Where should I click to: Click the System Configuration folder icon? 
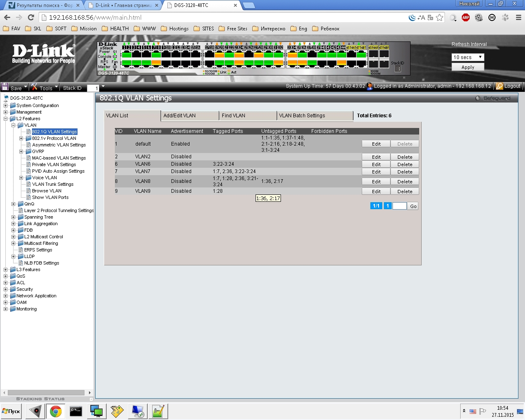tap(13, 105)
